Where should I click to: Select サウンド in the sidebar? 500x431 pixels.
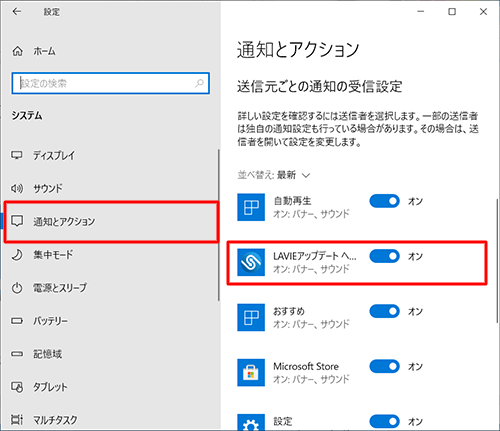[110, 188]
